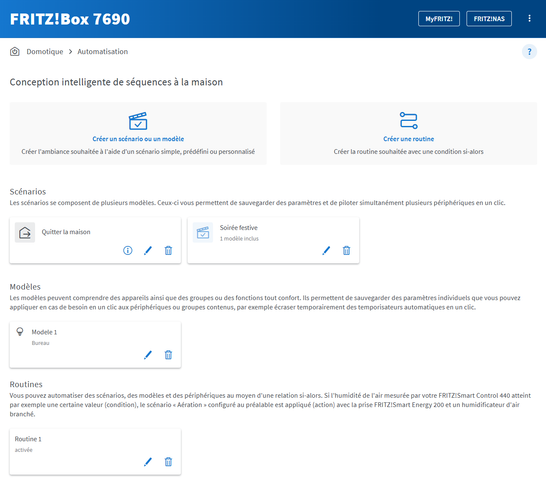Screen dimensions: 546x500
Task: Click the bulb icon of Modele 1
Action: tap(20, 331)
